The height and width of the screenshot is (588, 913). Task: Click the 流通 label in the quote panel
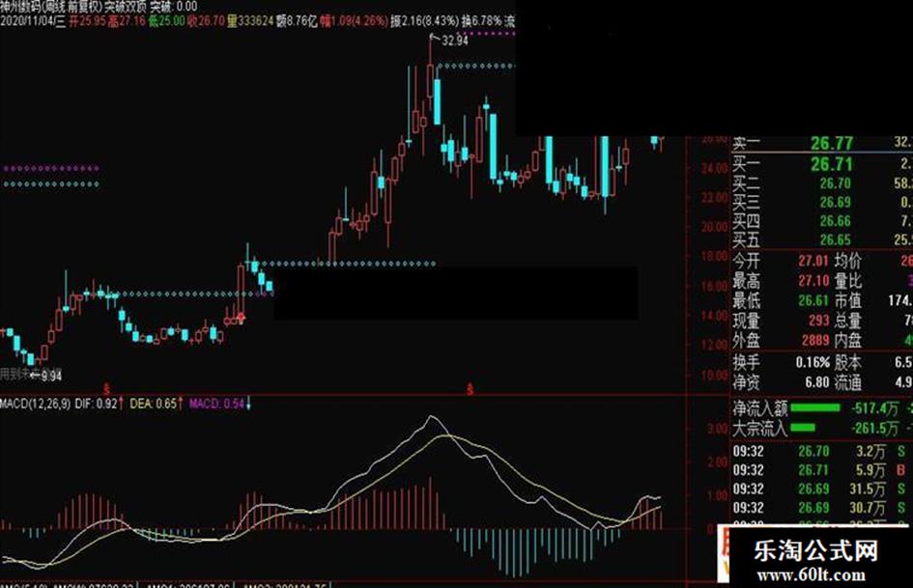click(848, 382)
